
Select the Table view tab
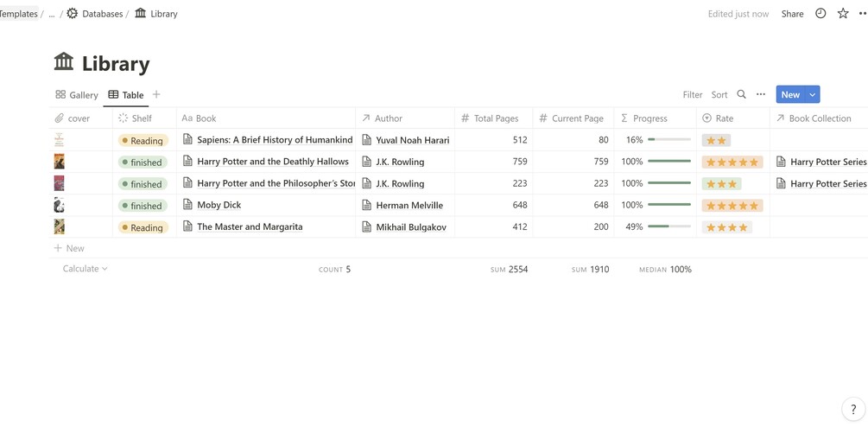(126, 95)
